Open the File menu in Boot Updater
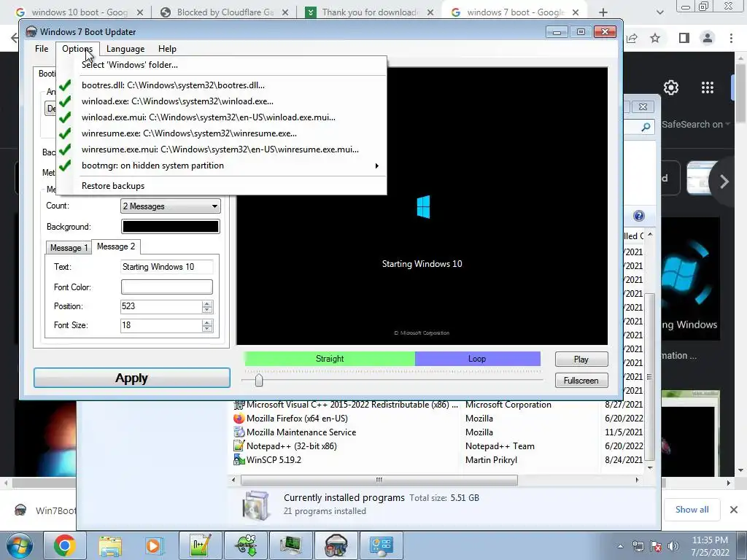 click(42, 49)
